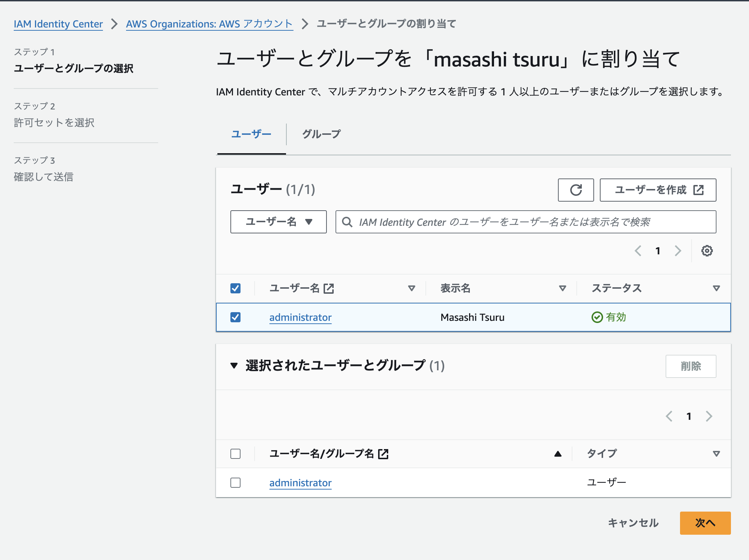Image resolution: width=749 pixels, height=560 pixels.
Task: Go to previous page in users table
Action: pos(638,251)
